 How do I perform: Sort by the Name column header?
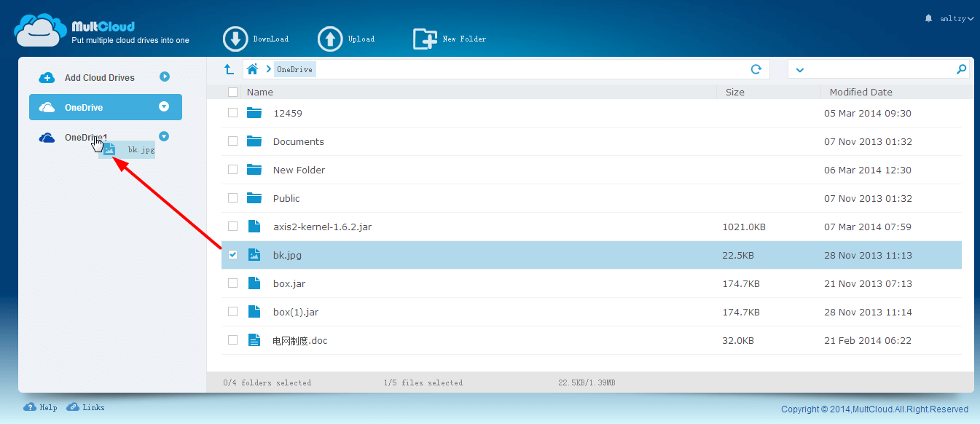(x=260, y=92)
